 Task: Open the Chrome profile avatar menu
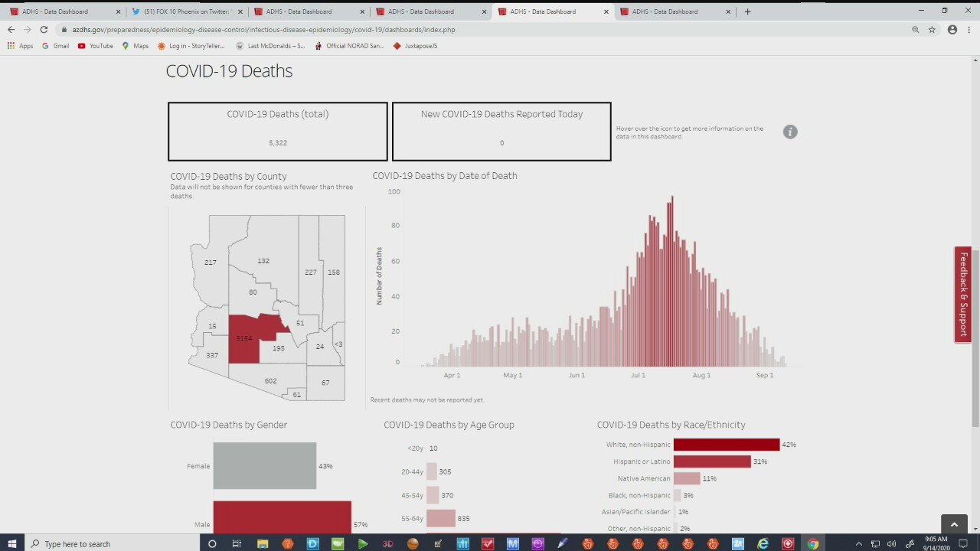click(x=952, y=29)
